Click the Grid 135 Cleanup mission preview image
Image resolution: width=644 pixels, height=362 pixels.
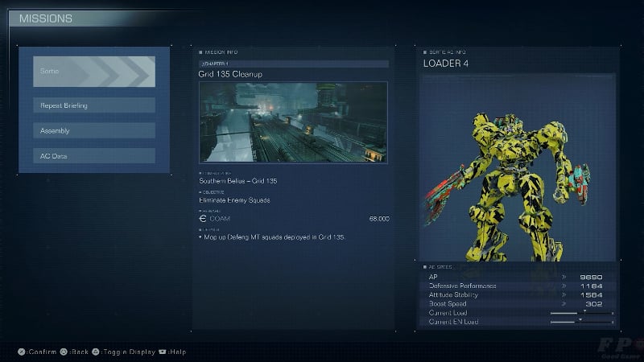pyautogui.click(x=293, y=122)
